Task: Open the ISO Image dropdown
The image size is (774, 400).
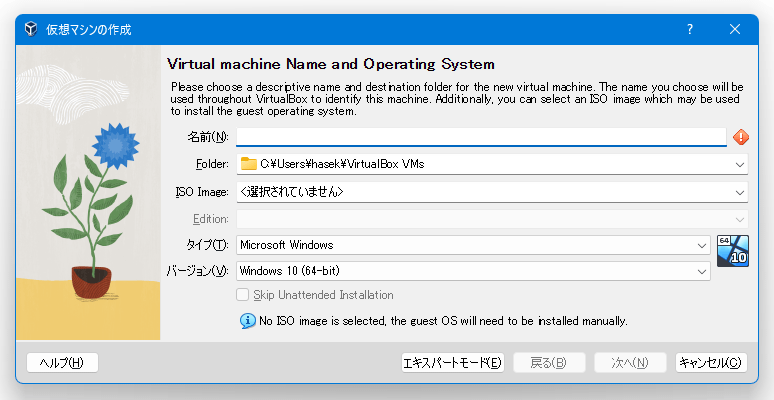Action: coord(492,192)
